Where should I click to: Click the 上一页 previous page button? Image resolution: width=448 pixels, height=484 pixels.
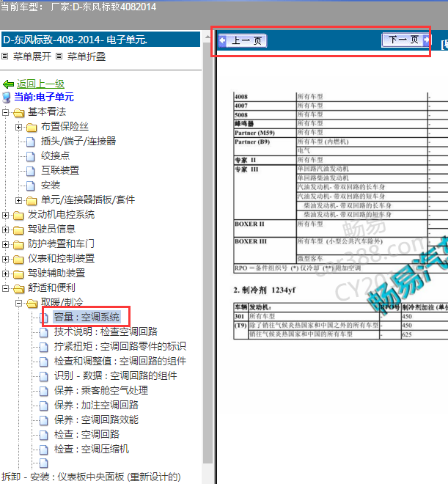243,41
